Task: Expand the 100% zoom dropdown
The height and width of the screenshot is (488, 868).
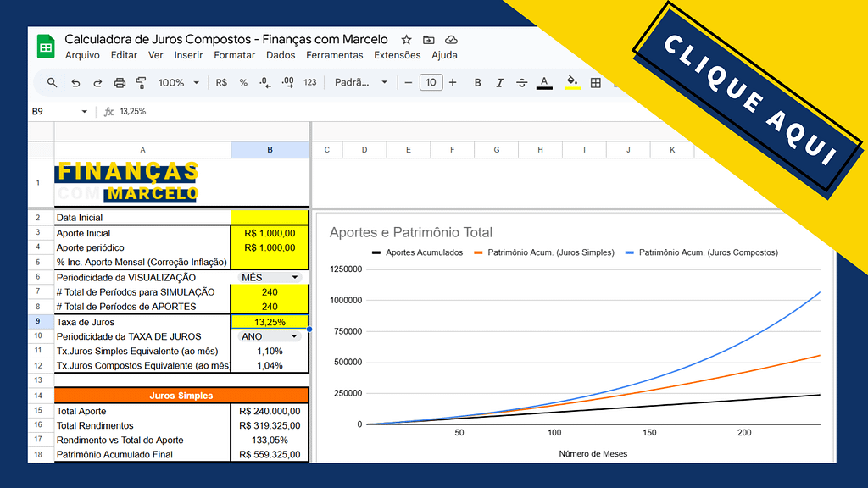Action: [x=179, y=83]
